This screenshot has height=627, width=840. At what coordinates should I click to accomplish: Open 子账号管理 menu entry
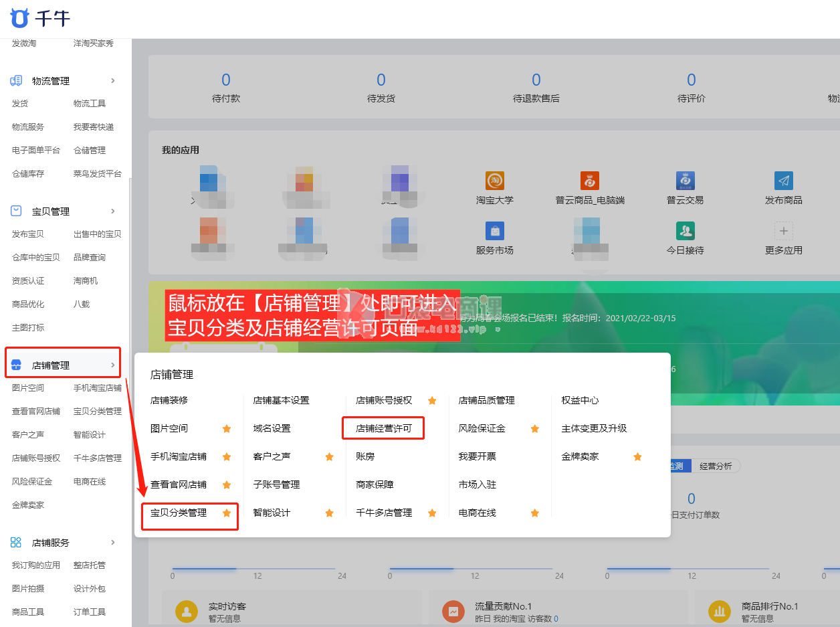276,484
